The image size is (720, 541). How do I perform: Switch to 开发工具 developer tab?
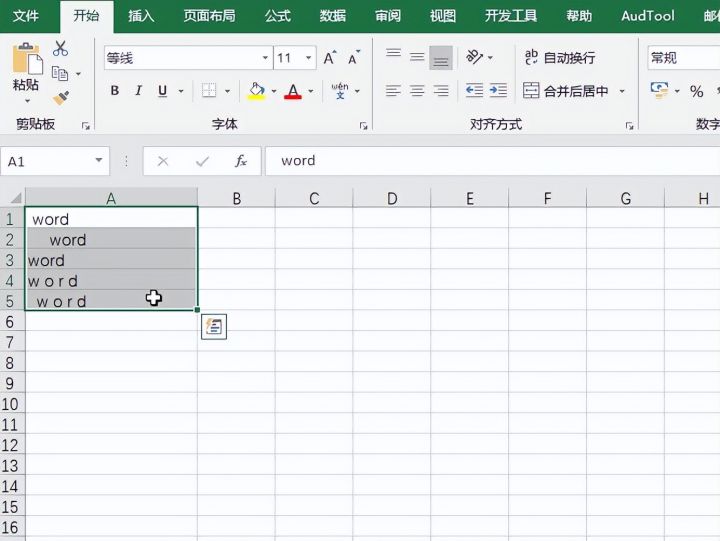point(511,16)
